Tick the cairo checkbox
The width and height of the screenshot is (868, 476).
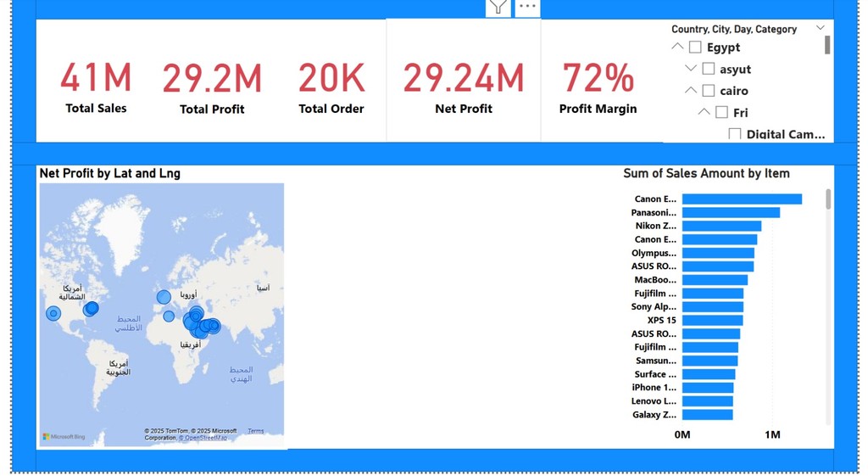pyautogui.click(x=709, y=90)
